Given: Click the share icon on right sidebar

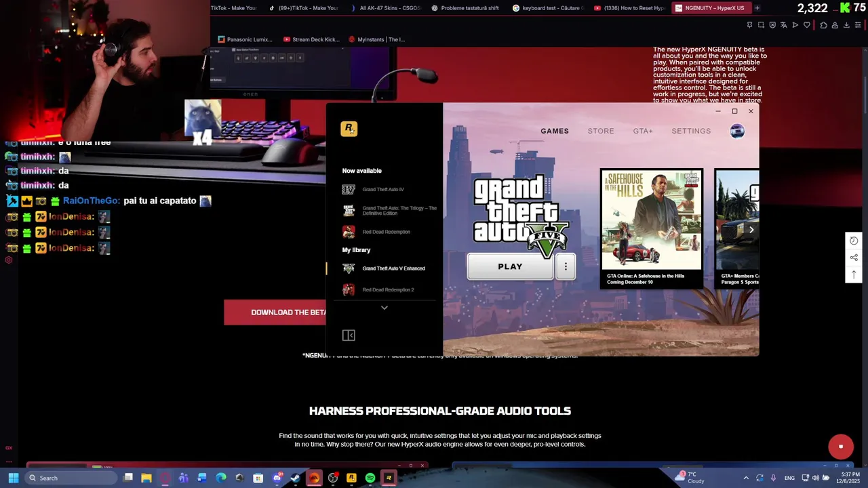Looking at the screenshot, I should pos(854,258).
